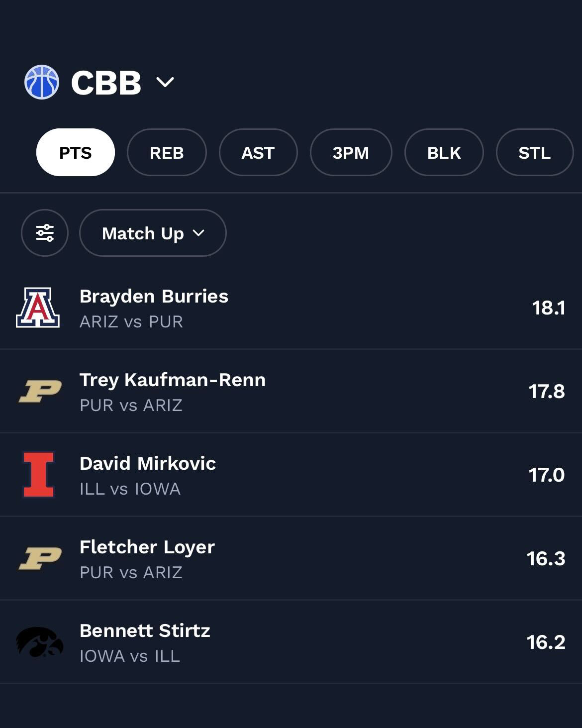Tap the Arizona Wildcats logo

[x=38, y=308]
